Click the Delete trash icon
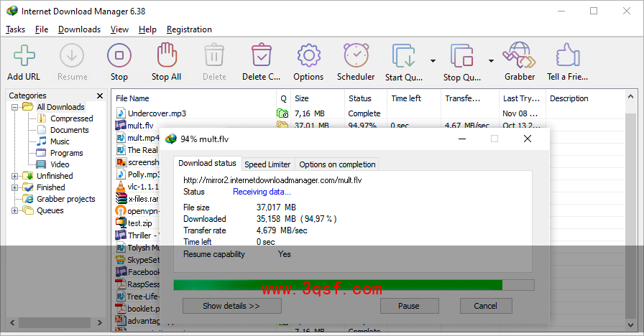The width and height of the screenshot is (644, 336). pyautogui.click(x=214, y=55)
